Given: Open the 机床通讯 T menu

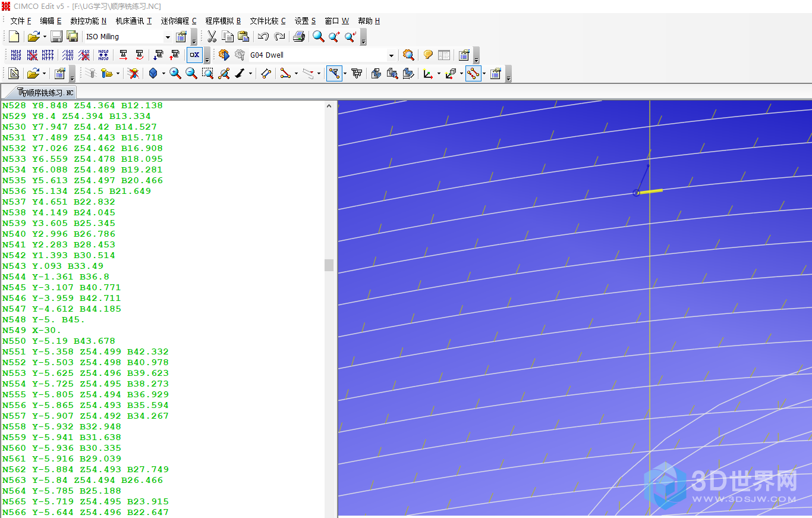Looking at the screenshot, I should [134, 21].
